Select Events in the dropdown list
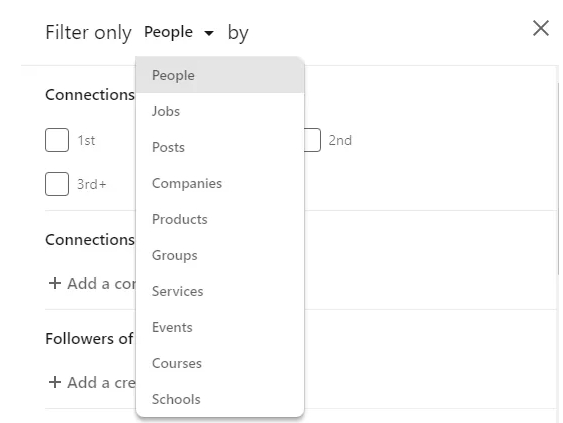This screenshot has height=423, width=563. pos(220,327)
